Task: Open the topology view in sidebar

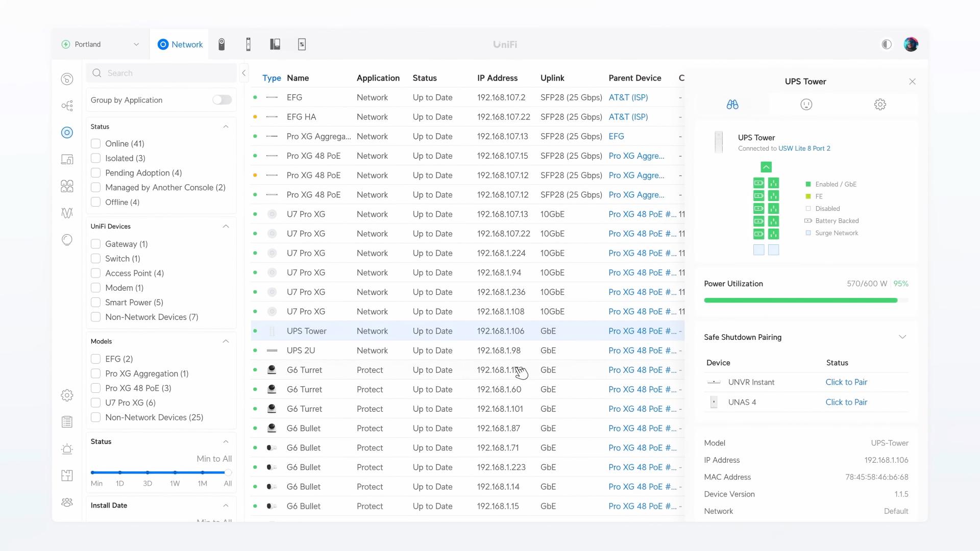Action: pyautogui.click(x=67, y=106)
